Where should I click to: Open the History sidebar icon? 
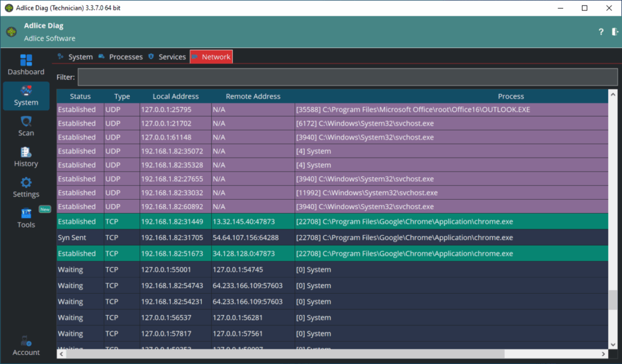(26, 153)
